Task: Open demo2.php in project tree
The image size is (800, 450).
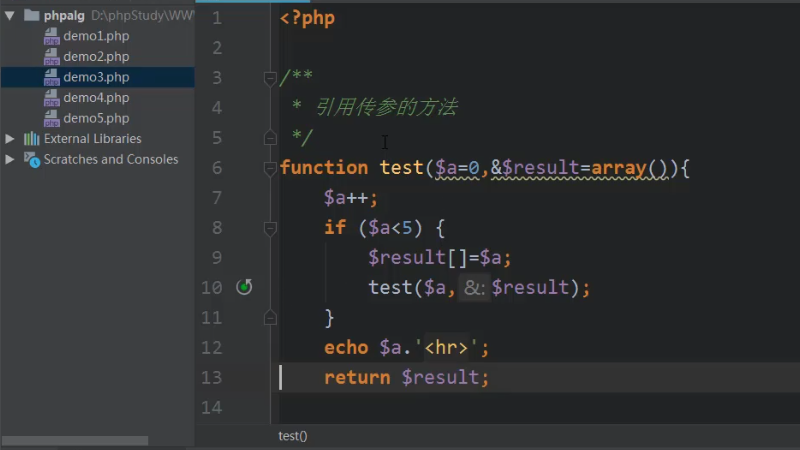Action: (x=96, y=57)
